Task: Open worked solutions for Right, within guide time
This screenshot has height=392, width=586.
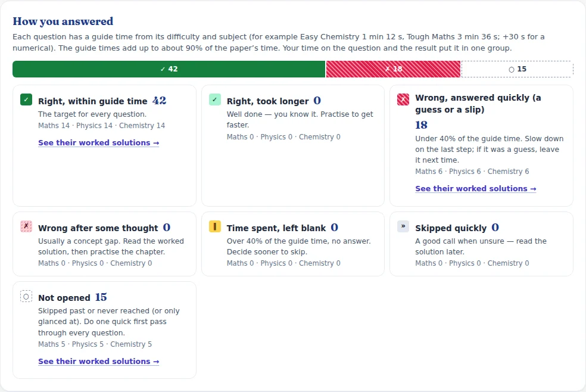Action: 99,143
